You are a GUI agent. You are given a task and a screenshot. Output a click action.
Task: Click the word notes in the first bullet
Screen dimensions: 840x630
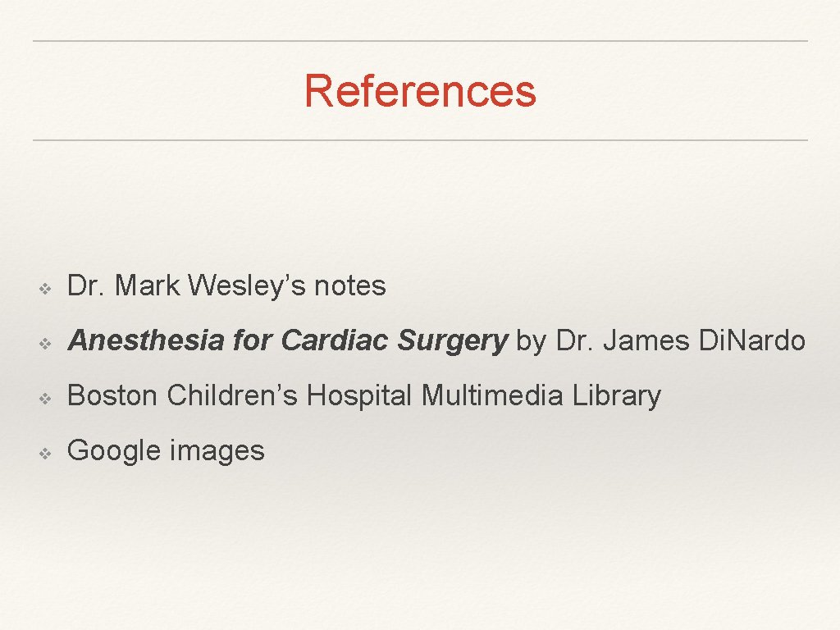point(349,286)
